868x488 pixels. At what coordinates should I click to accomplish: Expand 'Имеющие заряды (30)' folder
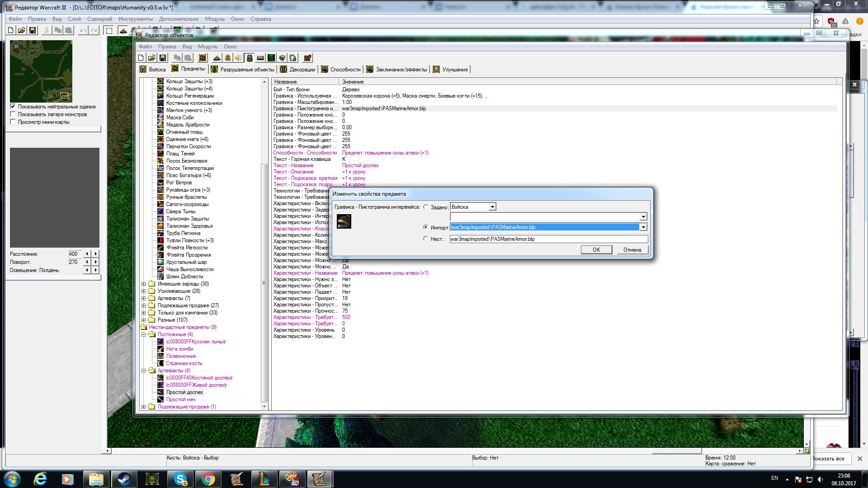(144, 284)
